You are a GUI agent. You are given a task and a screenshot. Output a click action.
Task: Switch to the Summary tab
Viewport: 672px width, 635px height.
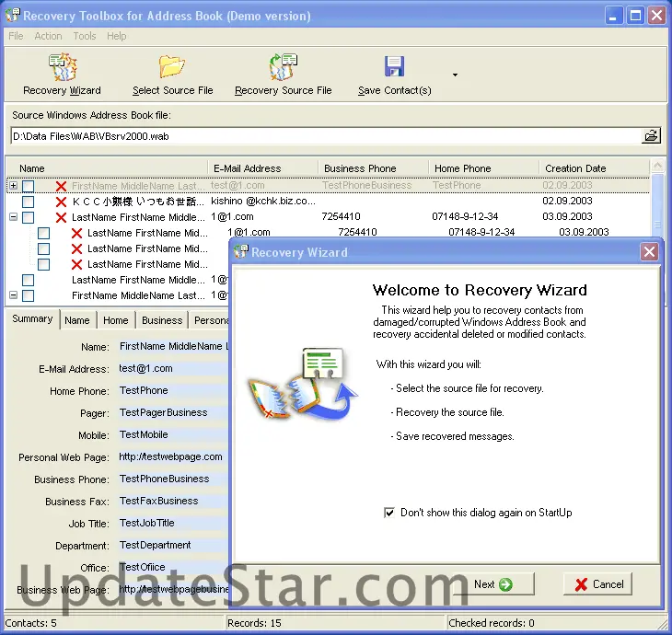click(32, 318)
